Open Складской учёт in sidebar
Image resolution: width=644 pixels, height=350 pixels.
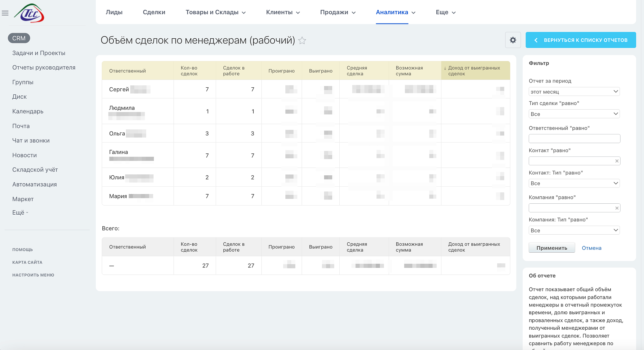35,170
